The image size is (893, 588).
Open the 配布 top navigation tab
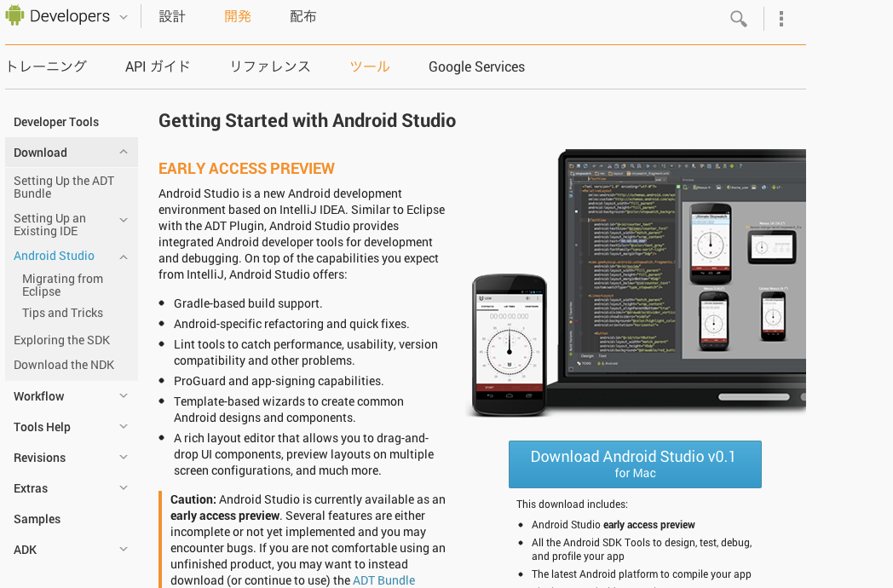pyautogui.click(x=303, y=17)
